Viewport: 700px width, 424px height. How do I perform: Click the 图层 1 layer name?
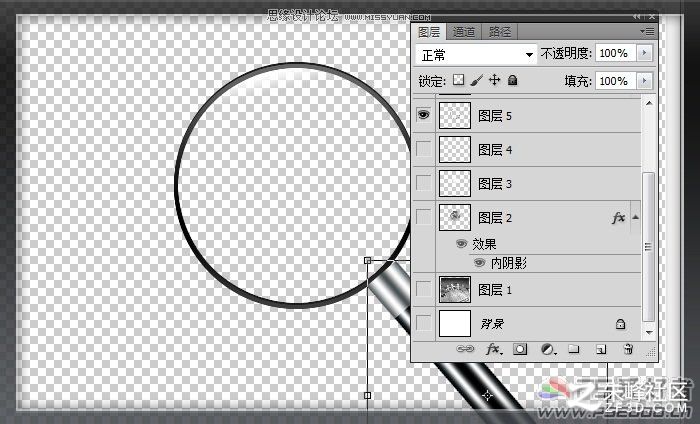pos(495,290)
